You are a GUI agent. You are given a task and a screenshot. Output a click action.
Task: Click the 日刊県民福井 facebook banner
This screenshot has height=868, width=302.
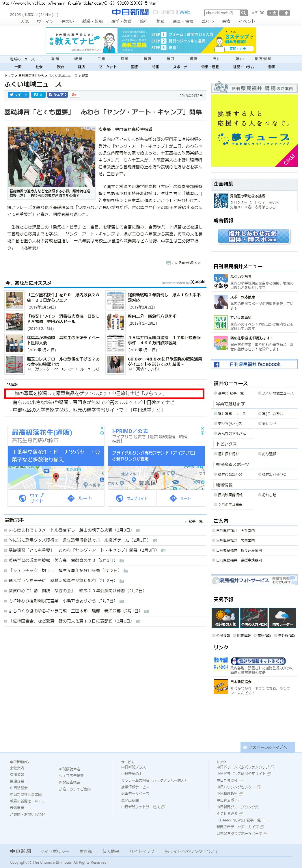pos(254,364)
